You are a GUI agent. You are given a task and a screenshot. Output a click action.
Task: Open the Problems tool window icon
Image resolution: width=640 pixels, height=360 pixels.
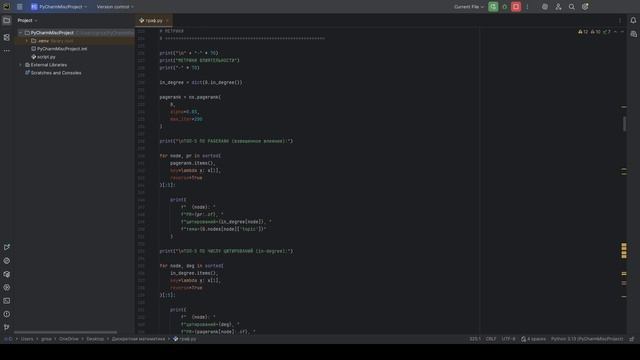pyautogui.click(x=7, y=314)
